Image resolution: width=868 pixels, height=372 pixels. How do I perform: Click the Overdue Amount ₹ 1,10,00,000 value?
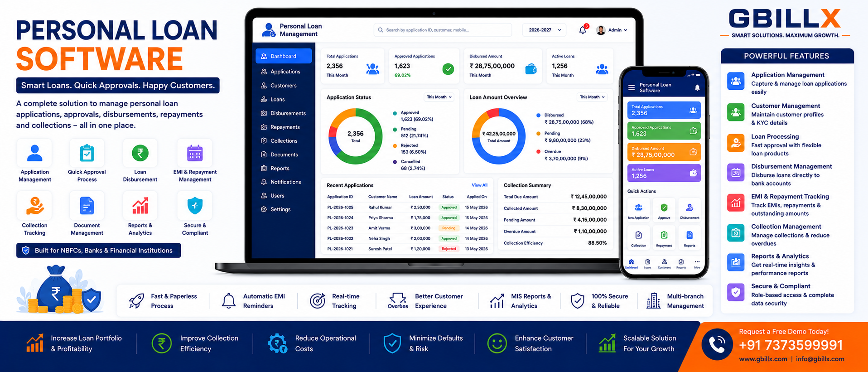[x=590, y=232]
